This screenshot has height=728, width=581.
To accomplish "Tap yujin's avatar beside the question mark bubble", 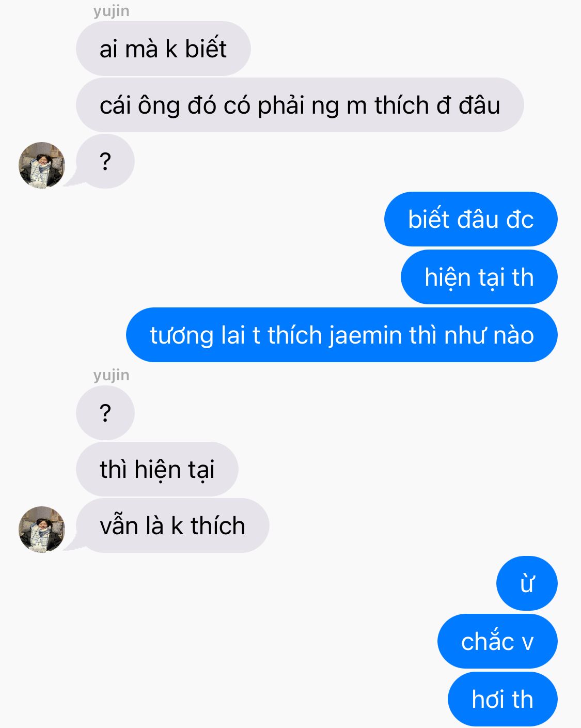I will pos(42,165).
